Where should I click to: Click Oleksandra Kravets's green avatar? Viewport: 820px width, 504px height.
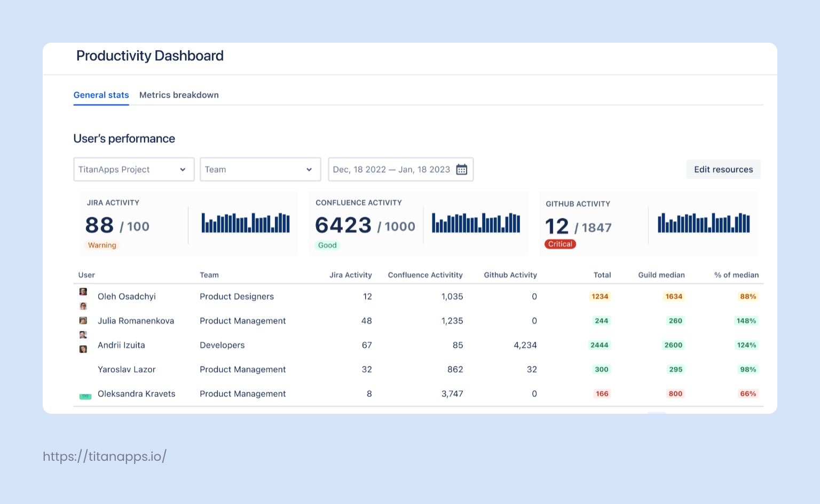point(85,396)
